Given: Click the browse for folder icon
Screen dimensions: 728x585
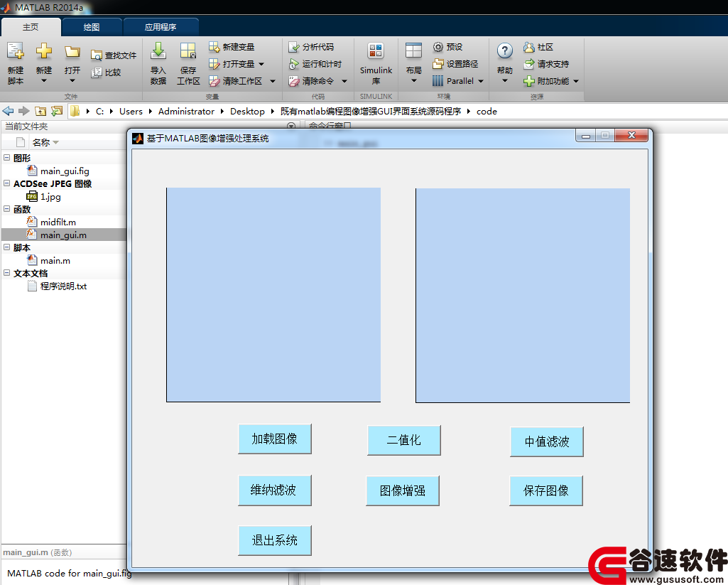Looking at the screenshot, I should (57, 111).
